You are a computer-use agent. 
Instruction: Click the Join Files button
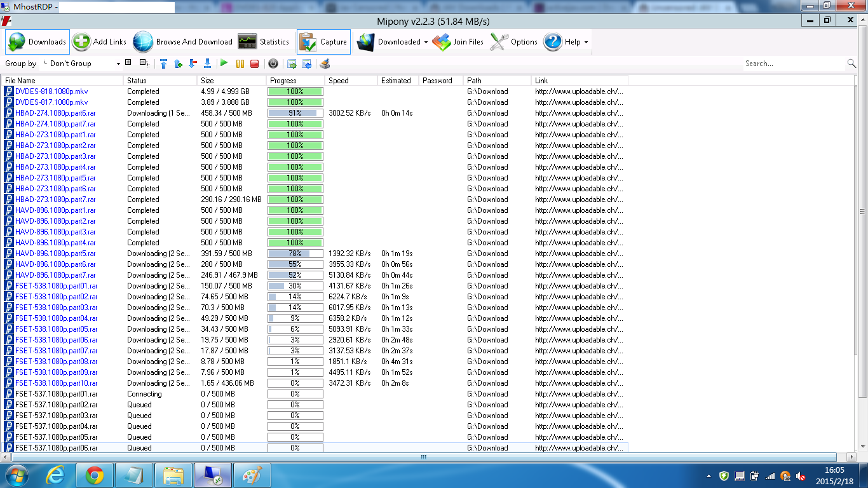pos(458,42)
